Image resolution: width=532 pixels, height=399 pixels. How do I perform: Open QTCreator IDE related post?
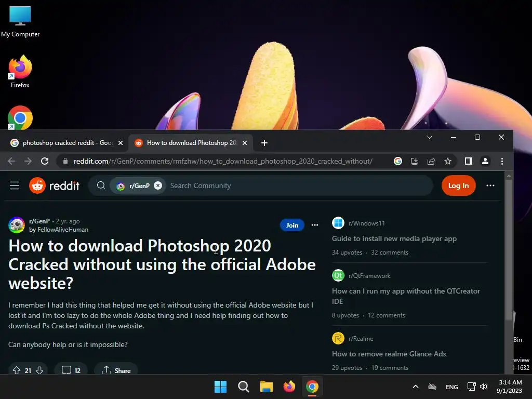[x=406, y=296]
